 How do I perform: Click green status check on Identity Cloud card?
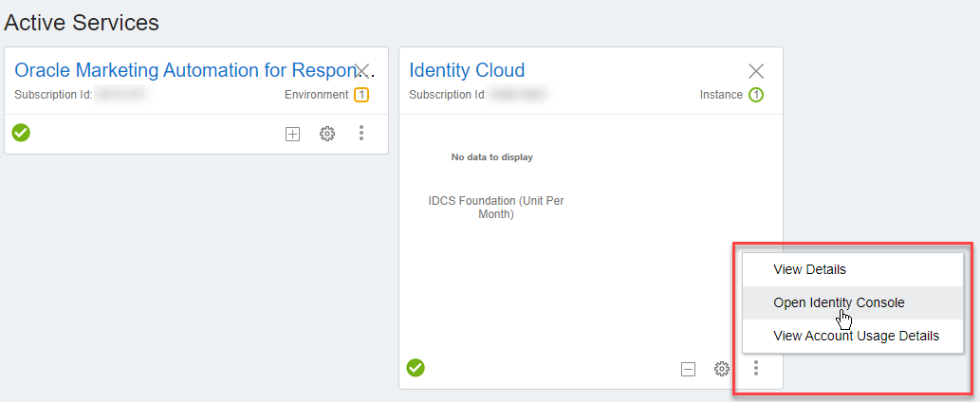(x=416, y=368)
